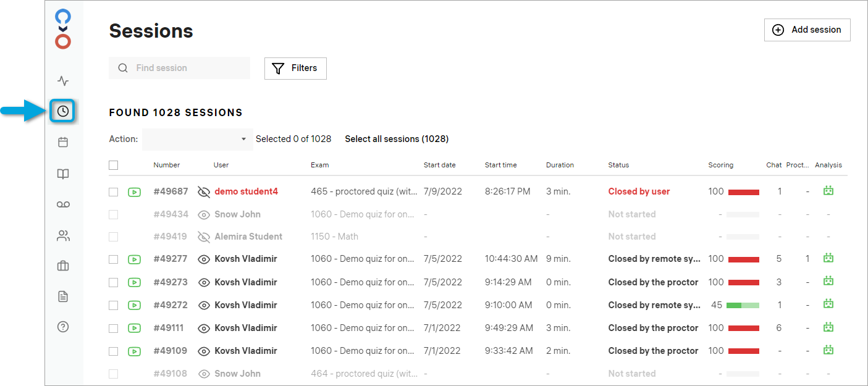868x386 pixels.
Task: Open the book icon in sidebar
Action: point(63,174)
